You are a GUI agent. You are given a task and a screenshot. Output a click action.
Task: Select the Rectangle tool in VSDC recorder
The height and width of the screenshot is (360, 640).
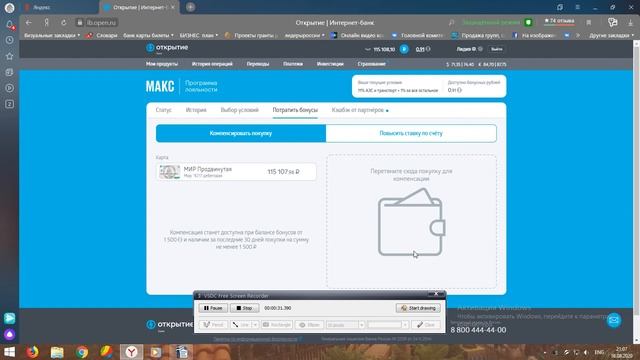276,325
